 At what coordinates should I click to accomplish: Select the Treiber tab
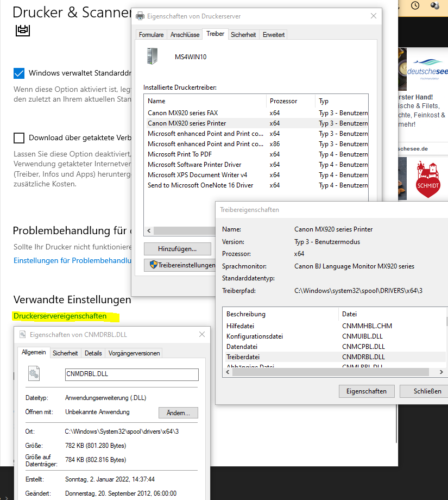tap(215, 34)
